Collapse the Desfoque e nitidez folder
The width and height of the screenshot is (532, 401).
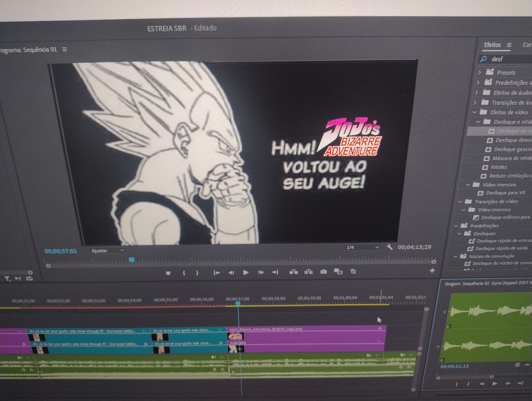click(478, 122)
